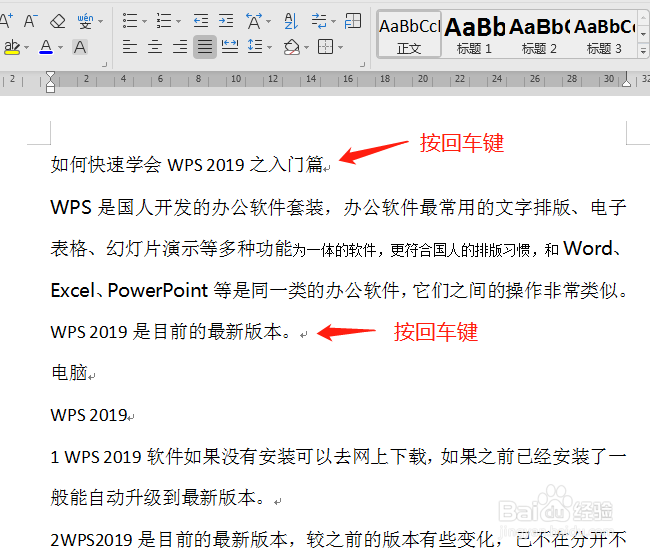Toggle show/hide paragraph marks icon
Viewport: 650px width, 554px height.
pyautogui.click(x=319, y=21)
